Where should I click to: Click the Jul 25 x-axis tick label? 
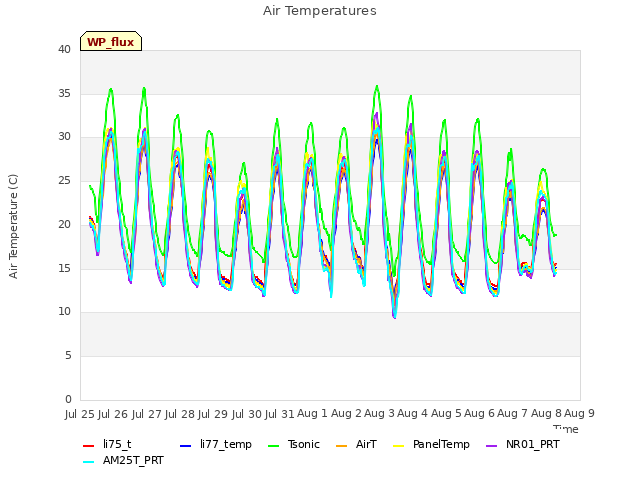tap(80, 414)
